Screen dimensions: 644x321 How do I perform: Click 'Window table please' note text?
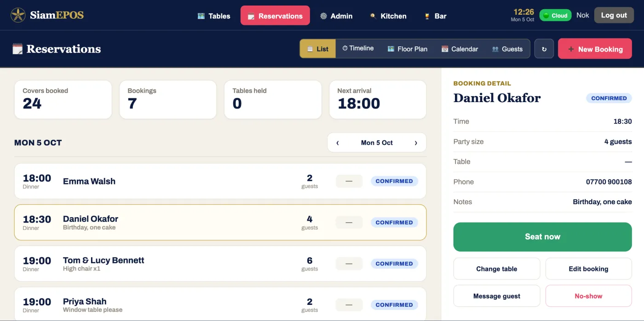(92, 310)
